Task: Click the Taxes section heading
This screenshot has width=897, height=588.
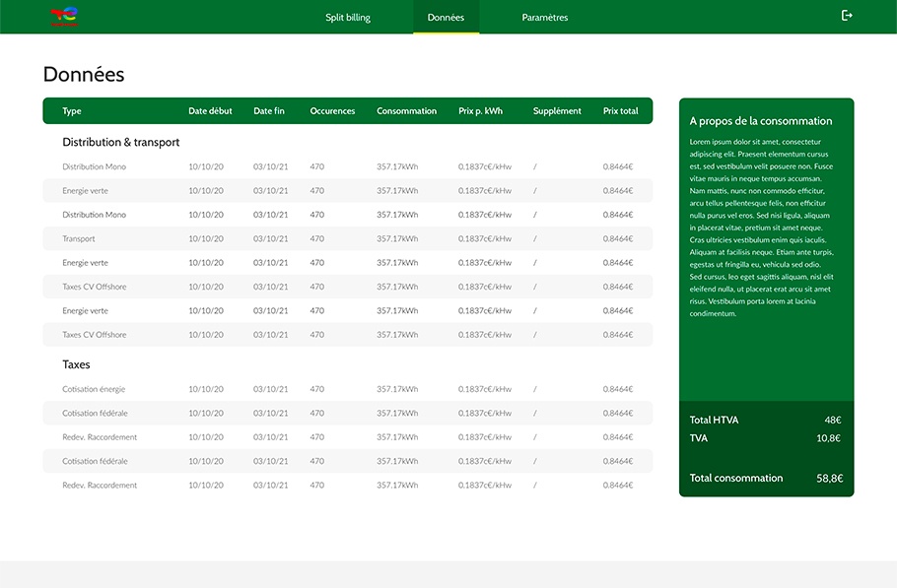Action: pos(76,364)
